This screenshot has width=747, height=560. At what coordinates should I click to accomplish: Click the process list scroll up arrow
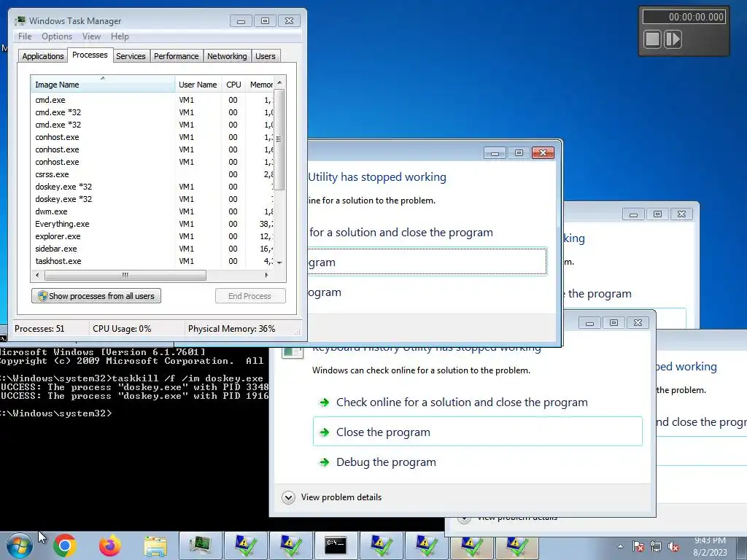tap(279, 82)
